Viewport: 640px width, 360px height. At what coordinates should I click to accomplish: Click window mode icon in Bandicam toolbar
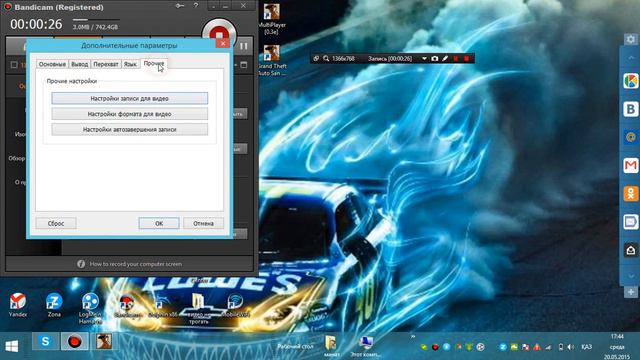[244, 65]
